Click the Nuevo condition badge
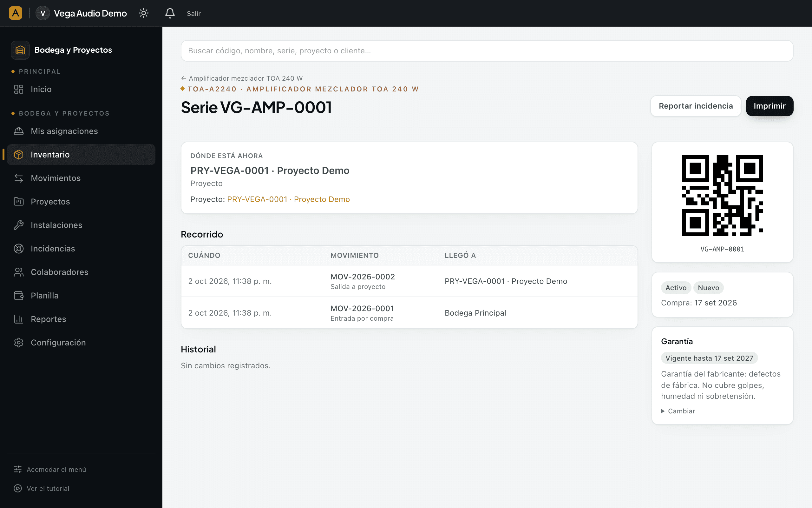 click(708, 288)
